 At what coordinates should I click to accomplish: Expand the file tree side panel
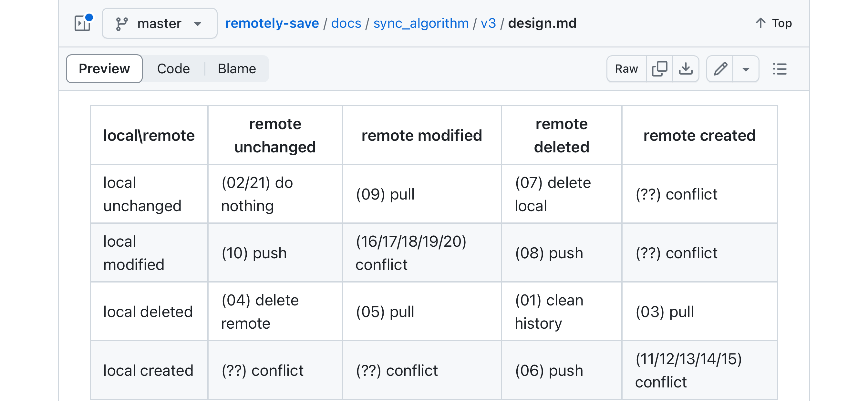(83, 23)
